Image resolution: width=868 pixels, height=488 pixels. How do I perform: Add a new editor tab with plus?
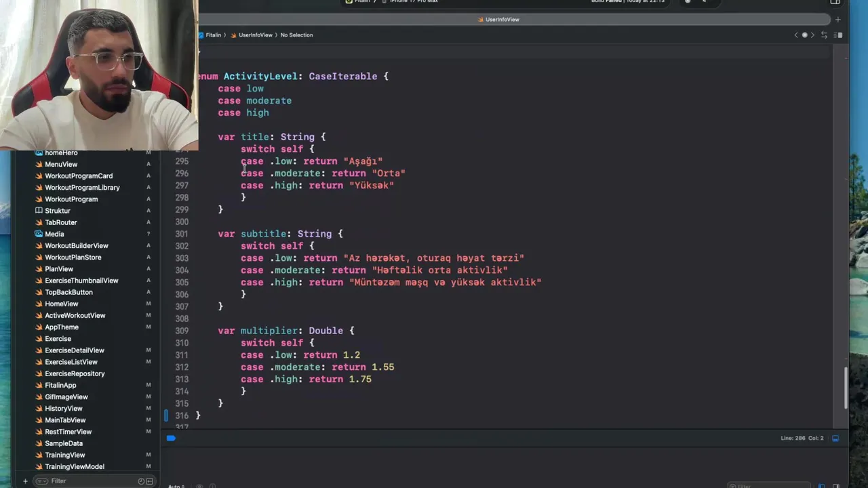(838, 20)
